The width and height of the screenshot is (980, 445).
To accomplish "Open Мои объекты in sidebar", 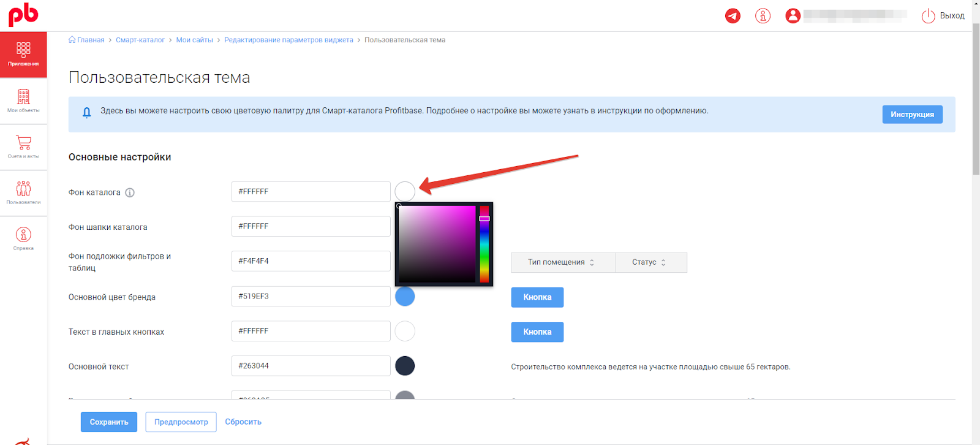I will pos(23,101).
